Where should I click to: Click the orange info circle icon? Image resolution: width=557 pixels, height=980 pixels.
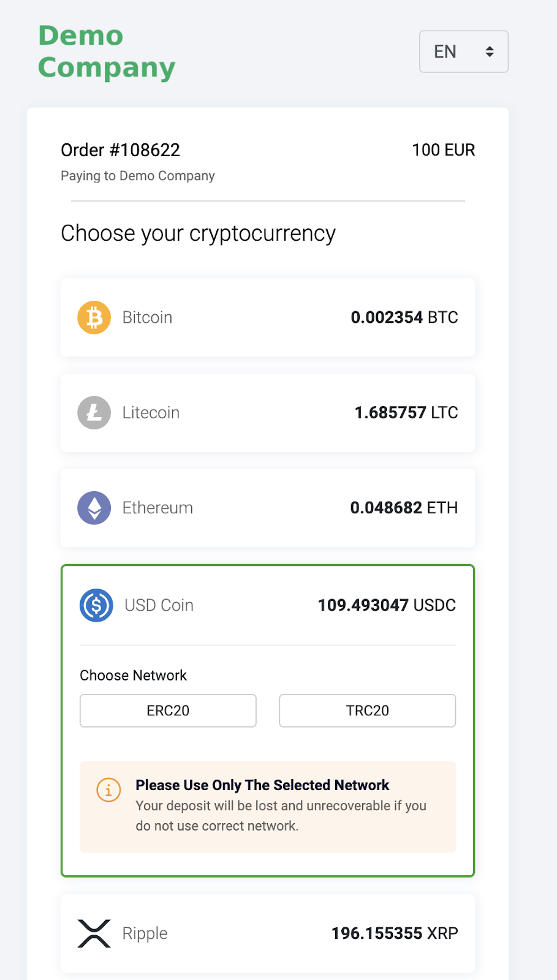tap(108, 790)
